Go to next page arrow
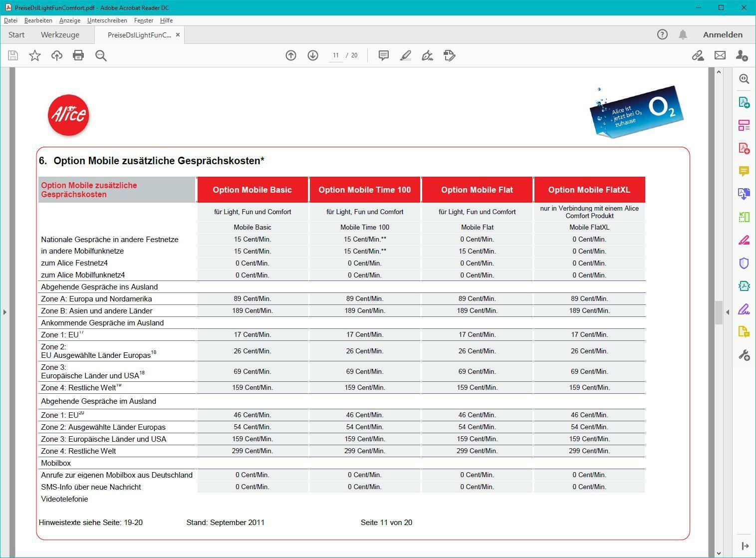The width and height of the screenshot is (756, 558). point(313,55)
